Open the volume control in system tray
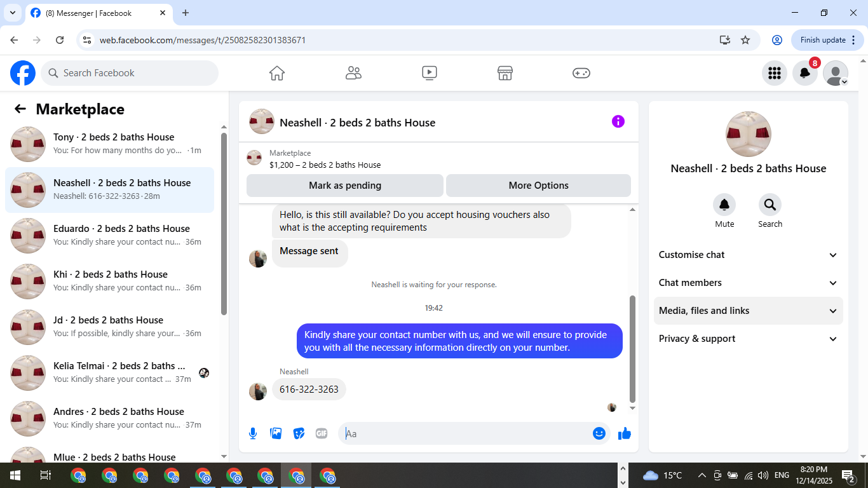Viewport: 868px width, 488px height. 763,475
